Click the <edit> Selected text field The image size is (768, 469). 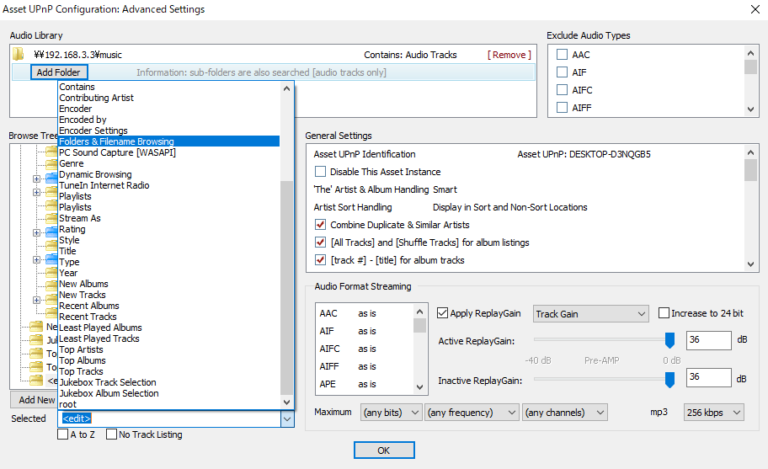(x=169, y=419)
